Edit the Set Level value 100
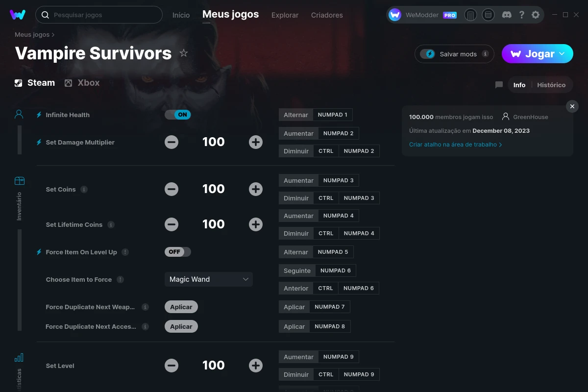 pyautogui.click(x=214, y=366)
